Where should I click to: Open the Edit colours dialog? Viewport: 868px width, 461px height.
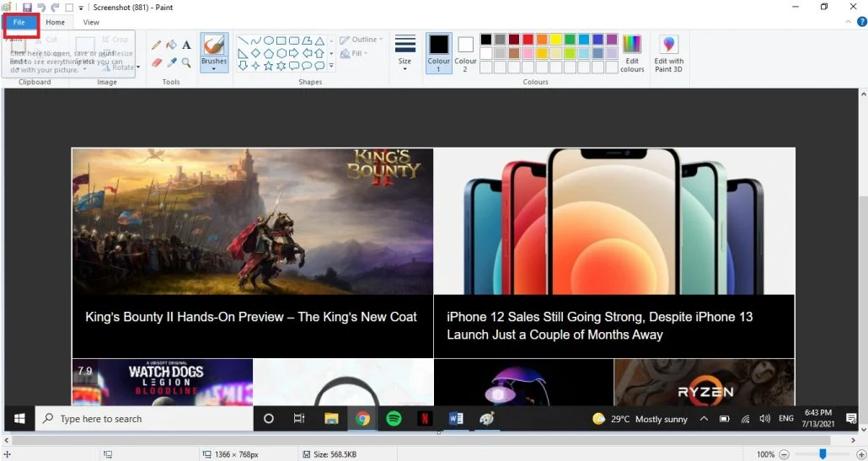click(x=632, y=53)
